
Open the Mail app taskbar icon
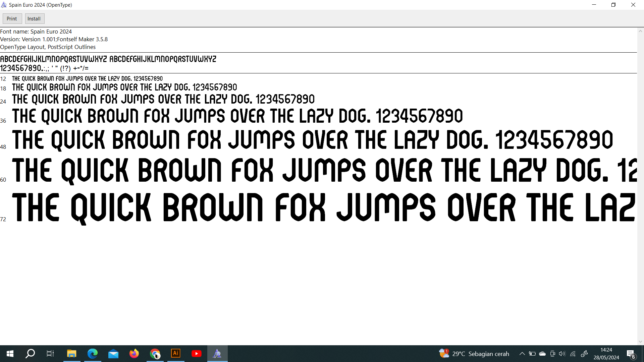113,354
